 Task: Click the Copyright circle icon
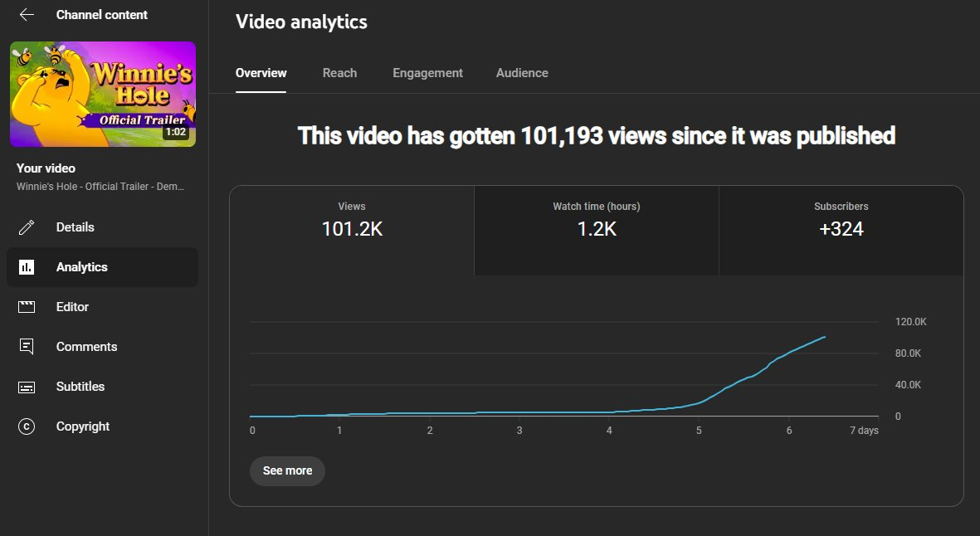click(27, 426)
